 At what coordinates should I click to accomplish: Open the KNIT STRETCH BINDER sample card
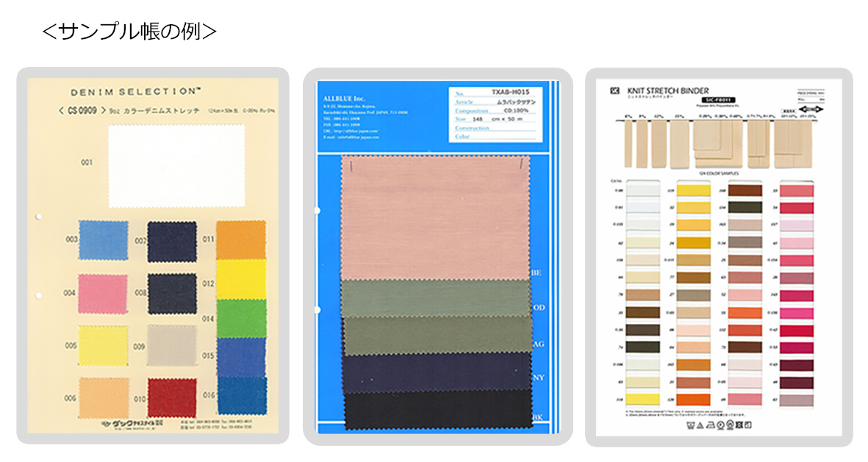[x=667, y=91]
